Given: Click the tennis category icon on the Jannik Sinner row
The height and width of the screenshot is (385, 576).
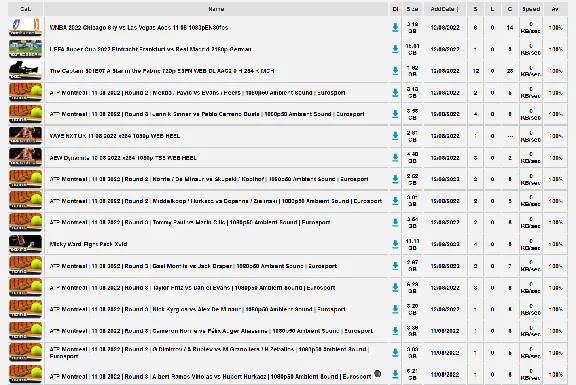Looking at the screenshot, I should [x=25, y=114].
